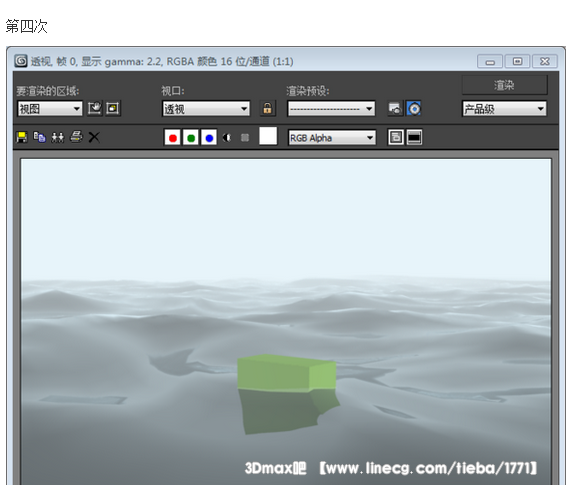Open the Environment and Effects dialog icon
Image resolution: width=566 pixels, height=485 pixels.
click(414, 109)
